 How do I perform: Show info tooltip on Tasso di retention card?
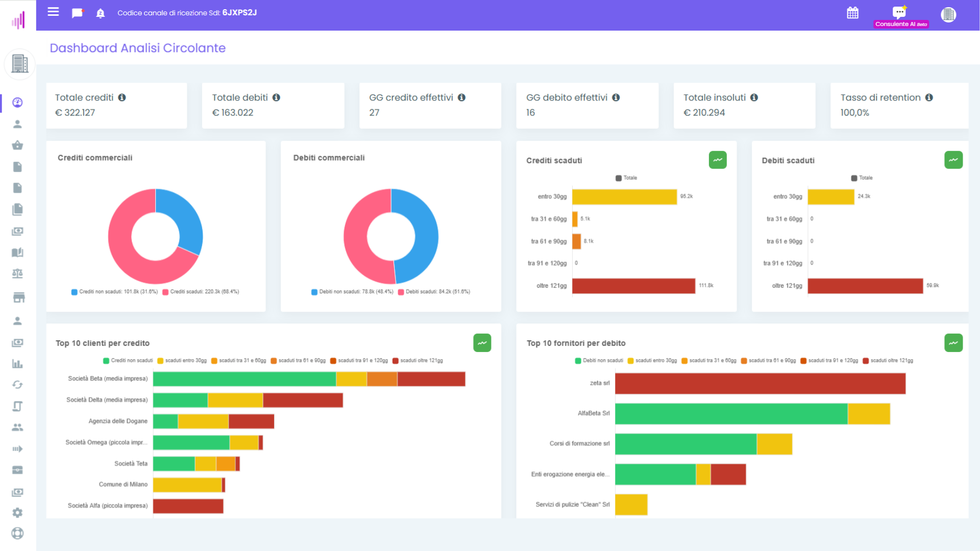coord(929,97)
